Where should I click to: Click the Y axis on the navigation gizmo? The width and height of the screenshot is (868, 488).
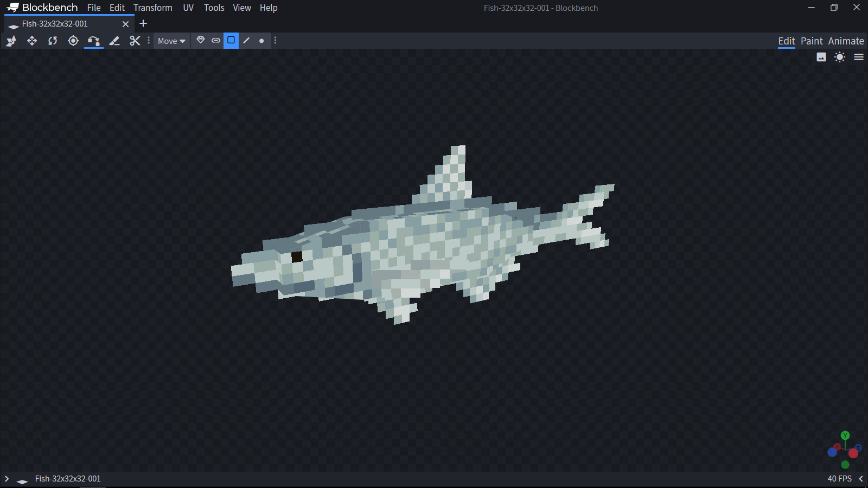coord(845,435)
